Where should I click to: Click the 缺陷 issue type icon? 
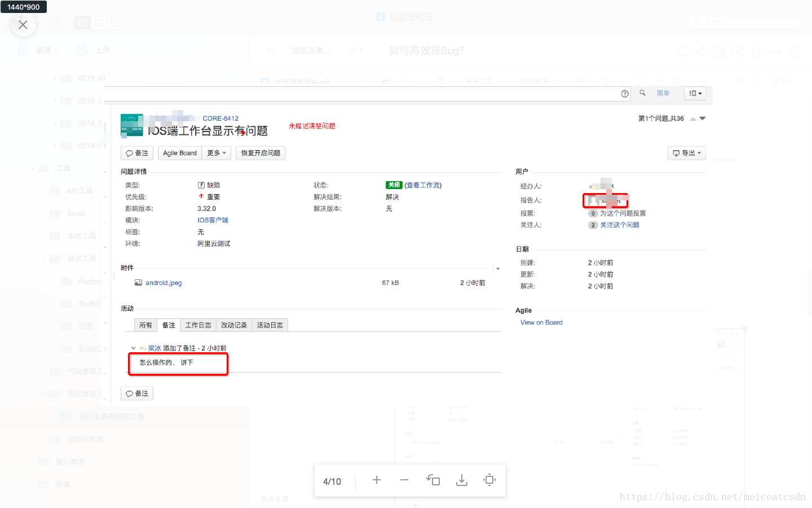[x=201, y=185]
